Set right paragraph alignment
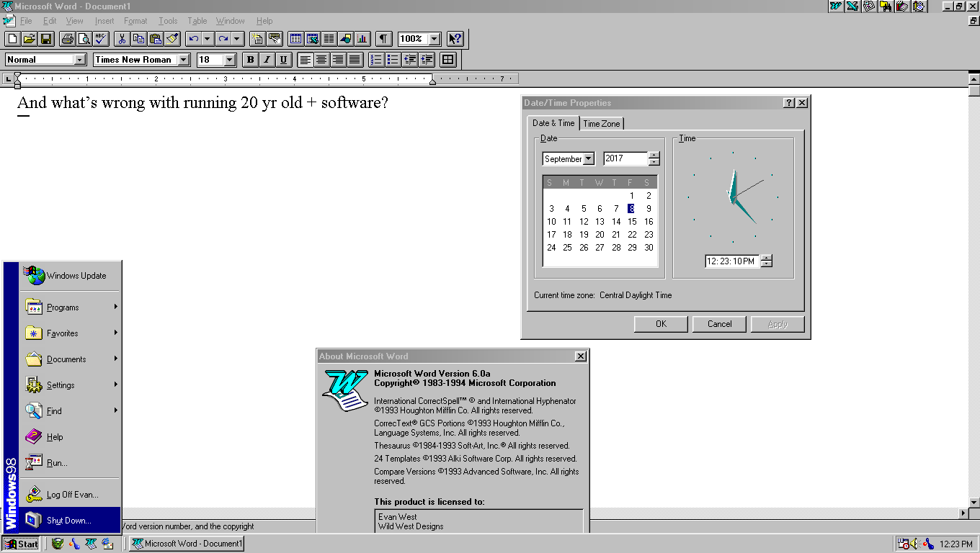Viewport: 980px width, 553px height. click(x=339, y=60)
